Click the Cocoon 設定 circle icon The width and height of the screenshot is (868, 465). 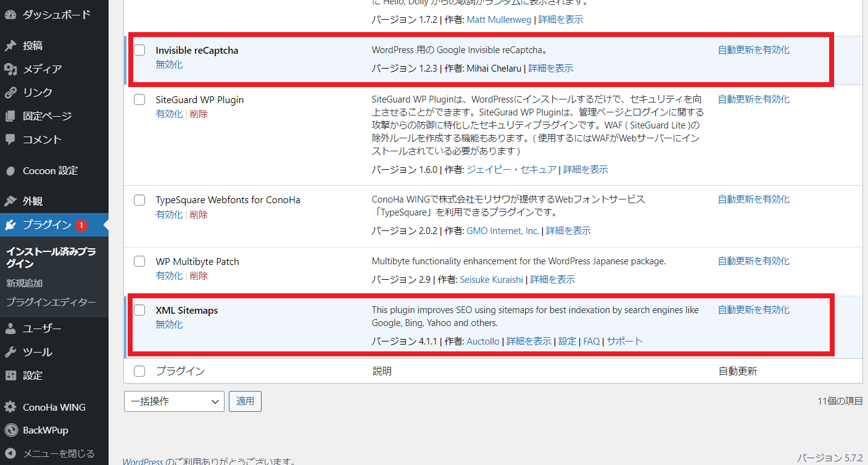[10, 171]
